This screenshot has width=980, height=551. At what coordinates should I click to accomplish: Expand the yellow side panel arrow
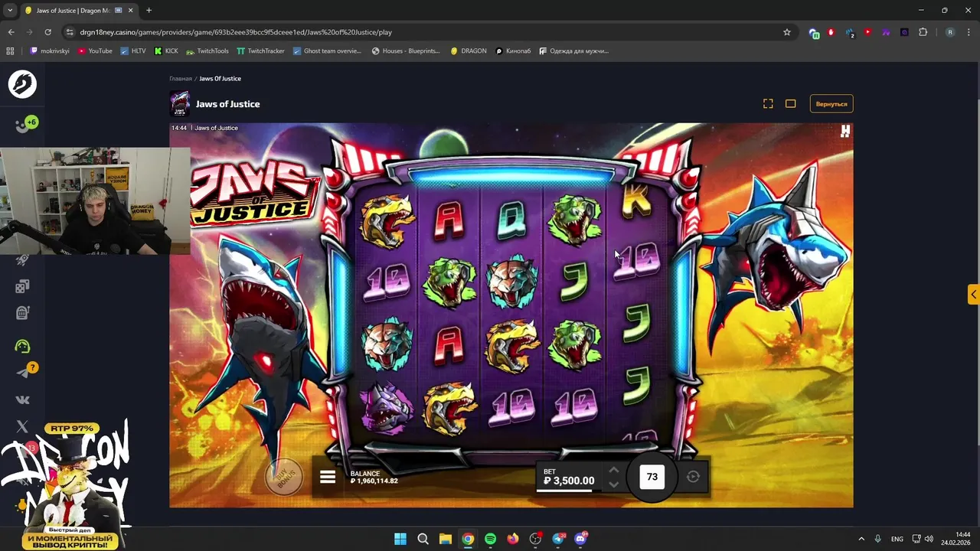(973, 295)
